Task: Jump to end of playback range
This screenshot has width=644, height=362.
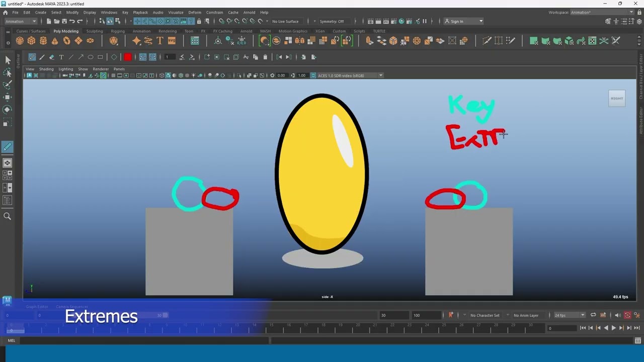Action: coord(636,328)
